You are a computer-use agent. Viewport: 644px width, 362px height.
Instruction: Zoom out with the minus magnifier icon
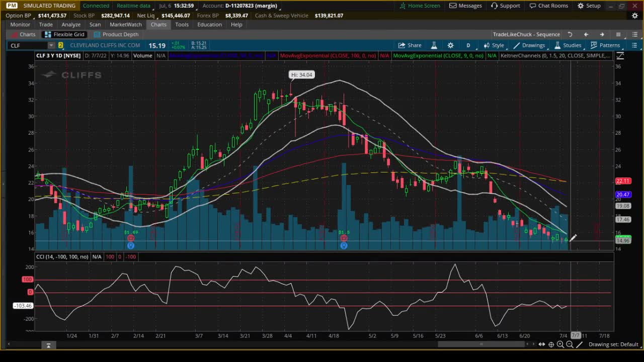(x=570, y=344)
